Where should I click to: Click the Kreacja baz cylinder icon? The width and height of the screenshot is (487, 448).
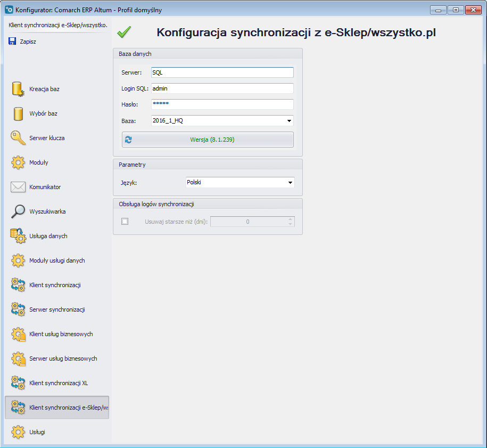tap(18, 89)
